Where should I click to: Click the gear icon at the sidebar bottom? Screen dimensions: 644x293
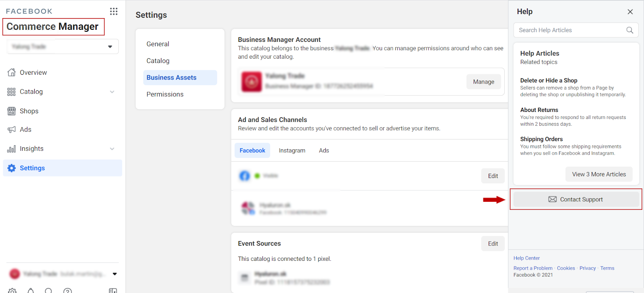tap(12, 290)
